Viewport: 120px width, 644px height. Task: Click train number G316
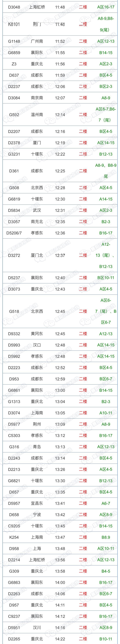coord(14,447)
